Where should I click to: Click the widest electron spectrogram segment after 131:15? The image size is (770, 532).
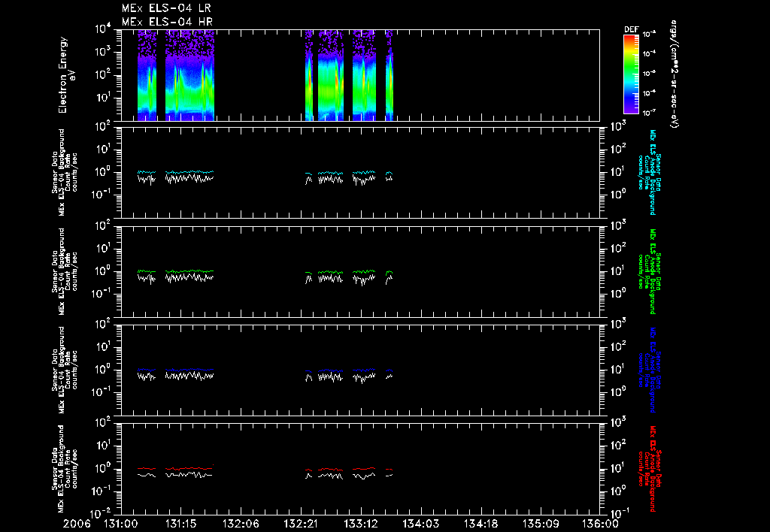point(189,75)
